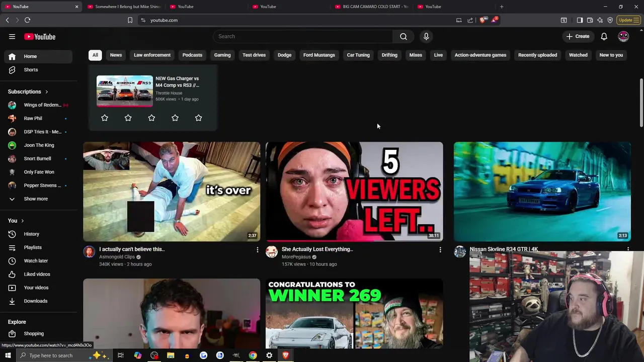Open Liked videos in the sidebar
The width and height of the screenshot is (644, 362).
click(38, 274)
